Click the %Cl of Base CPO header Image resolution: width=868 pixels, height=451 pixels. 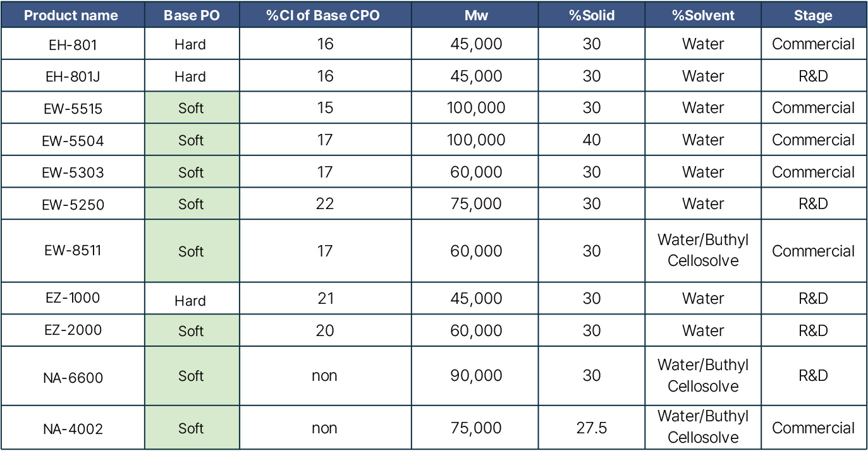pyautogui.click(x=325, y=16)
